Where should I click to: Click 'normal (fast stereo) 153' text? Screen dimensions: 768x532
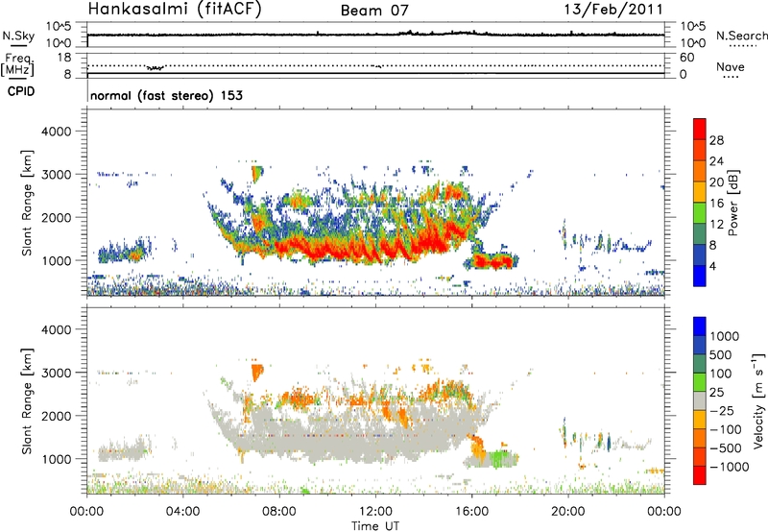(x=166, y=95)
